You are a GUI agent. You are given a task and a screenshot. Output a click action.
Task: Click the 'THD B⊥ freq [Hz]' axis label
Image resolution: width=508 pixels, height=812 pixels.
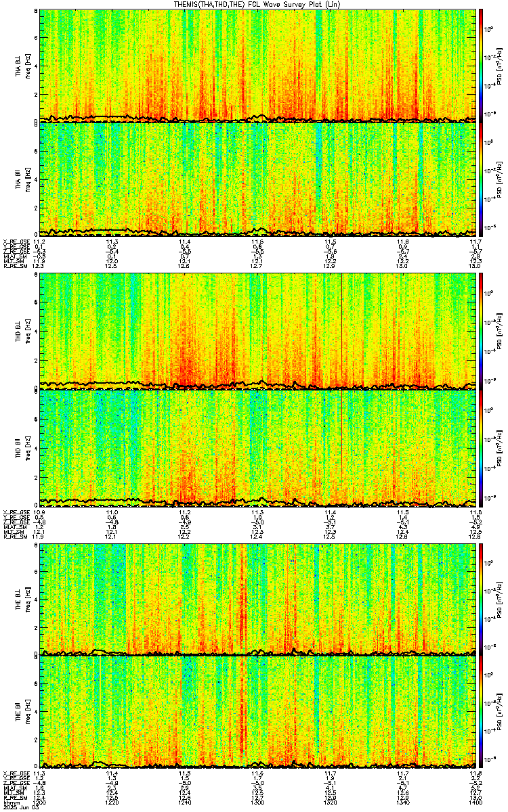point(22,332)
